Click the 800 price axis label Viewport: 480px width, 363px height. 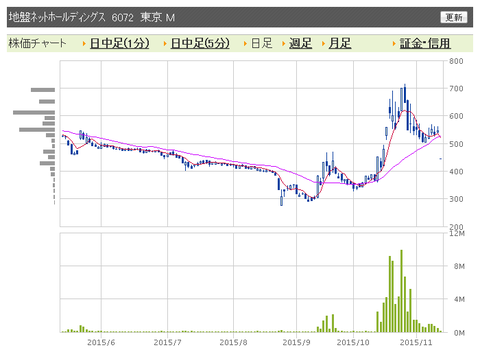(456, 61)
